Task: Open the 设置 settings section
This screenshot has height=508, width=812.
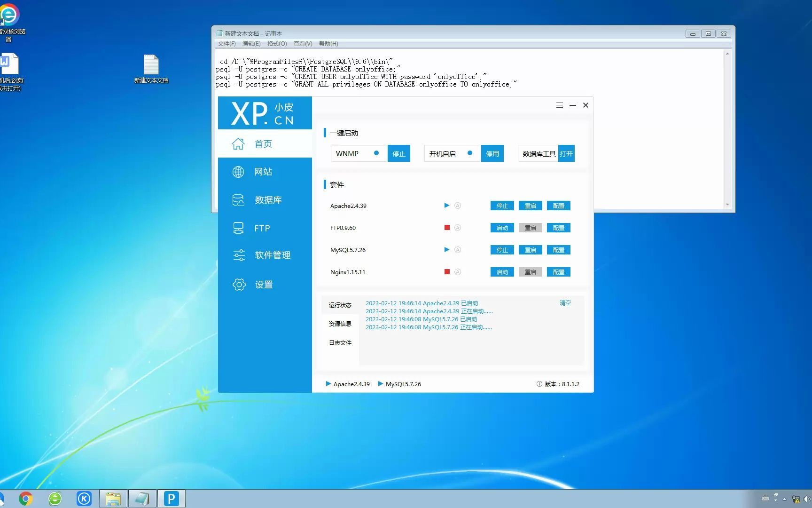Action: point(265,285)
